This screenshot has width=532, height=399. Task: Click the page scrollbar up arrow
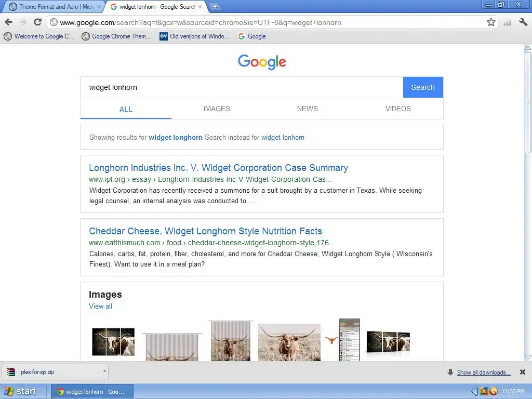pyautogui.click(x=528, y=48)
